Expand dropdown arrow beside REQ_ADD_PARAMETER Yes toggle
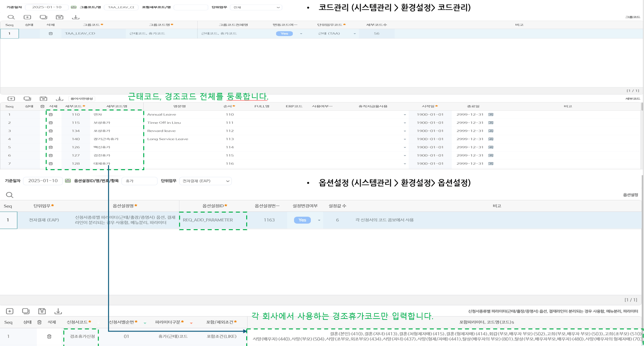The image size is (644, 346). [319, 220]
